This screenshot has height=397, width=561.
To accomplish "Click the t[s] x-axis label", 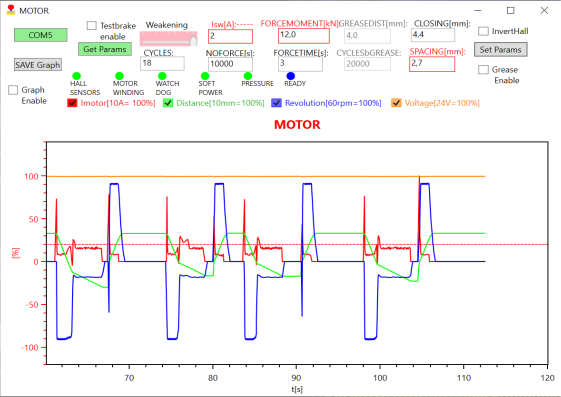I will point(297,389).
